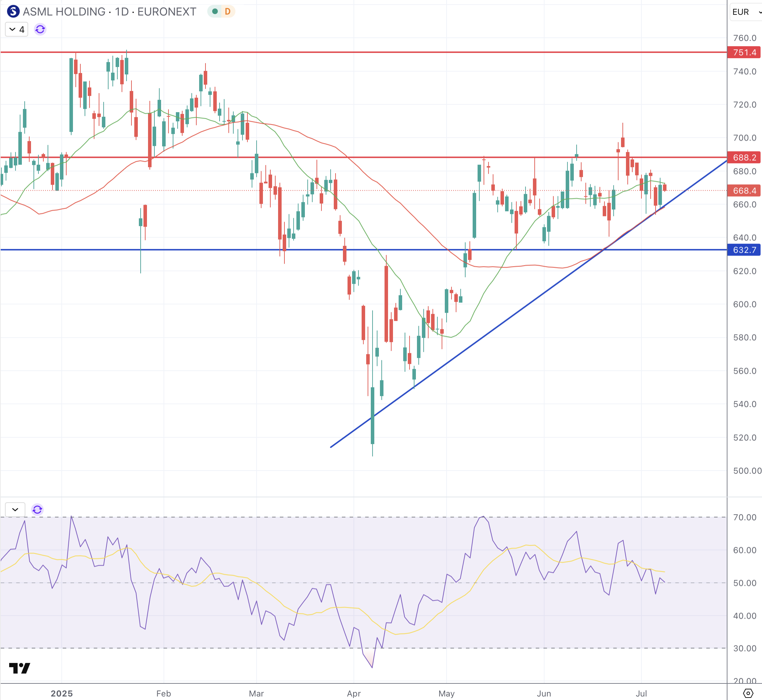Viewport: 762px width, 700px height.
Task: Select the red horizontal line at 751.4
Action: [364, 52]
